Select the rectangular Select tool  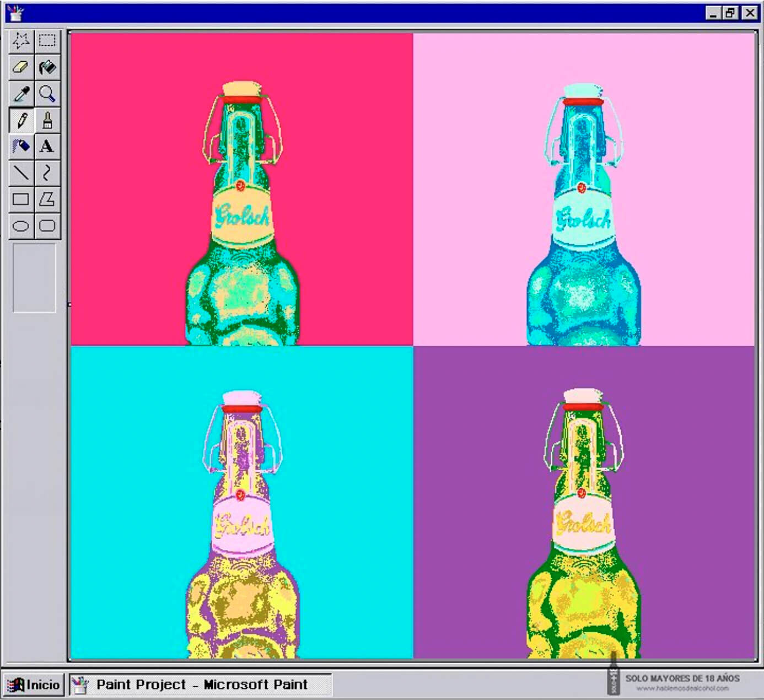point(47,40)
